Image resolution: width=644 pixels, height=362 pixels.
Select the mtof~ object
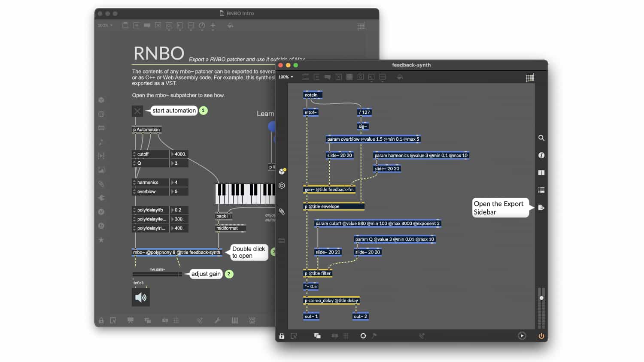311,112
